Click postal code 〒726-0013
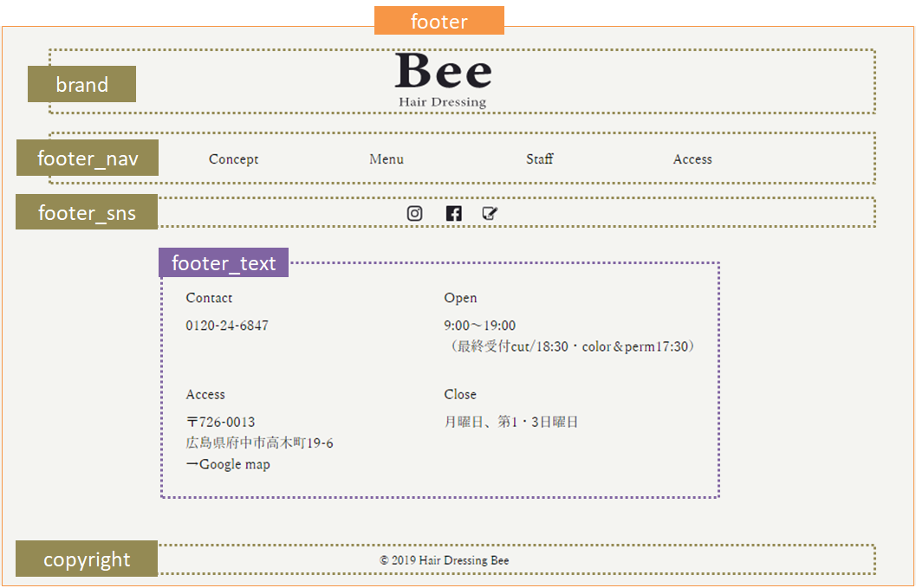Image resolution: width=916 pixels, height=588 pixels. [x=220, y=423]
